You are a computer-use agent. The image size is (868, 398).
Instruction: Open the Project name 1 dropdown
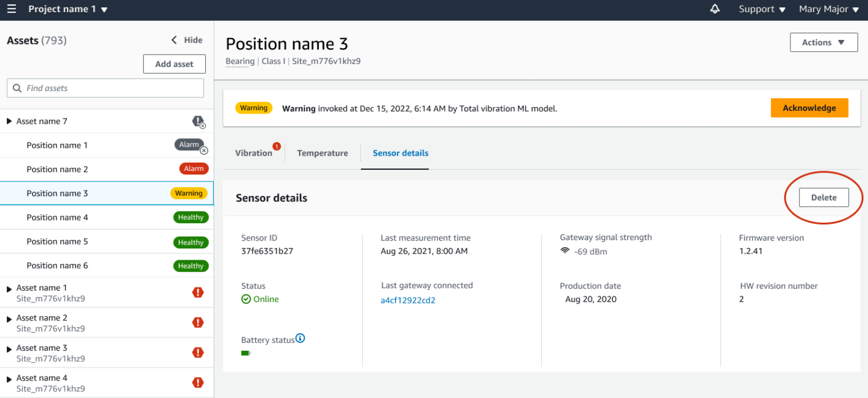tap(67, 9)
